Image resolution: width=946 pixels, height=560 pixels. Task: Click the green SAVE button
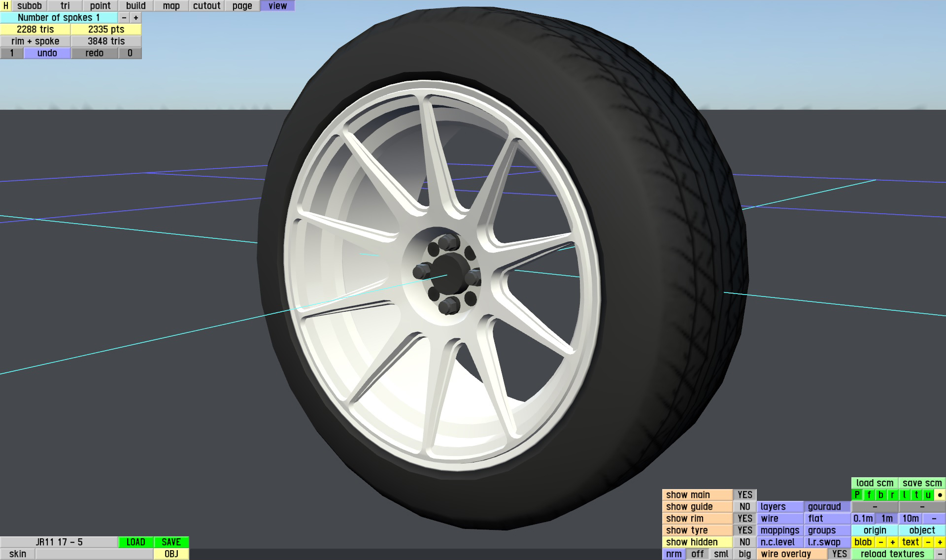pyautogui.click(x=171, y=542)
